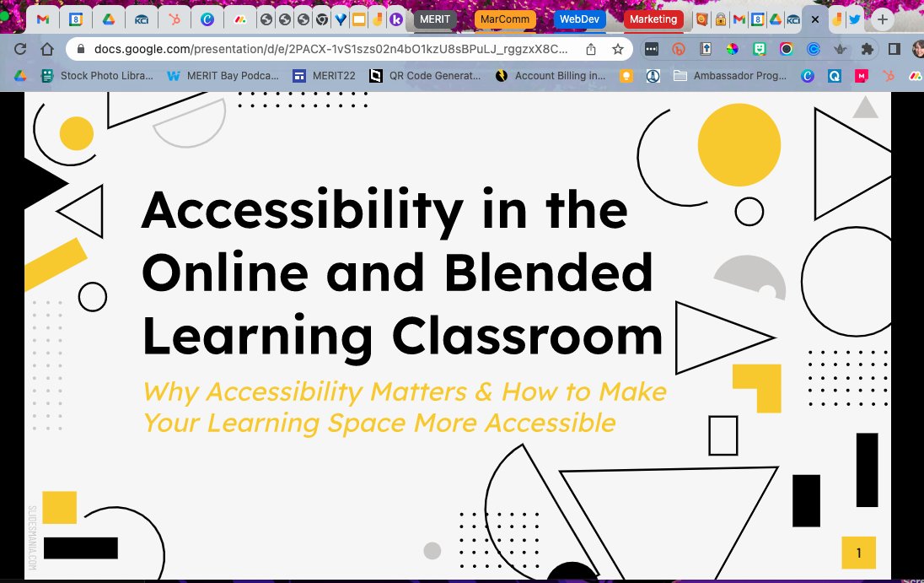Open the Google Drive bookmark
Image resolution: width=924 pixels, height=583 pixels.
[x=20, y=75]
